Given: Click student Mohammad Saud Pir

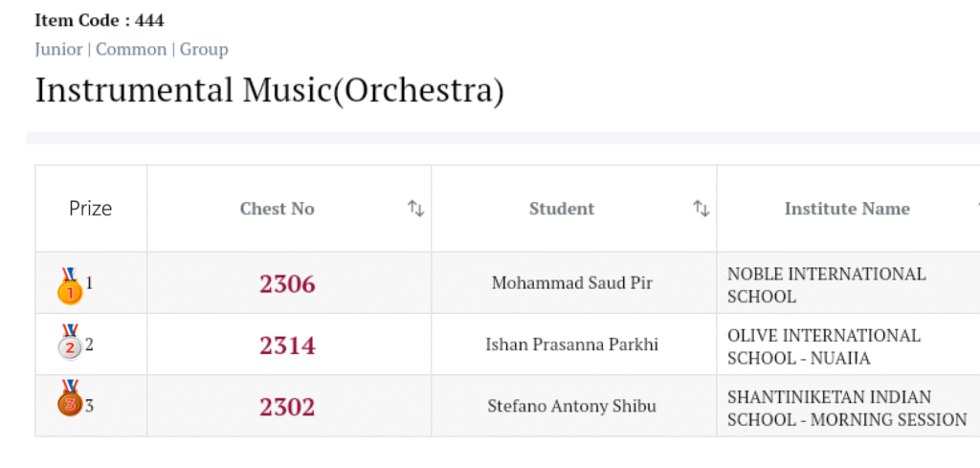Looking at the screenshot, I should pyautogui.click(x=572, y=283).
